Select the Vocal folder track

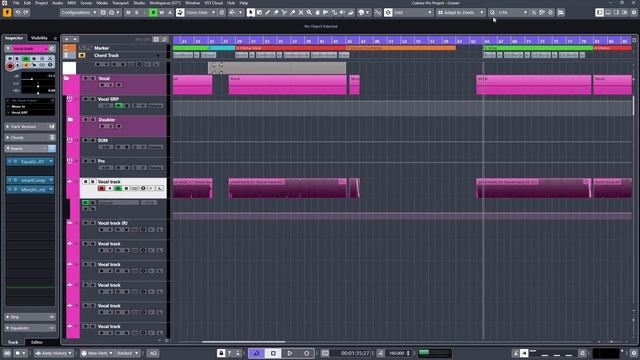123,84
